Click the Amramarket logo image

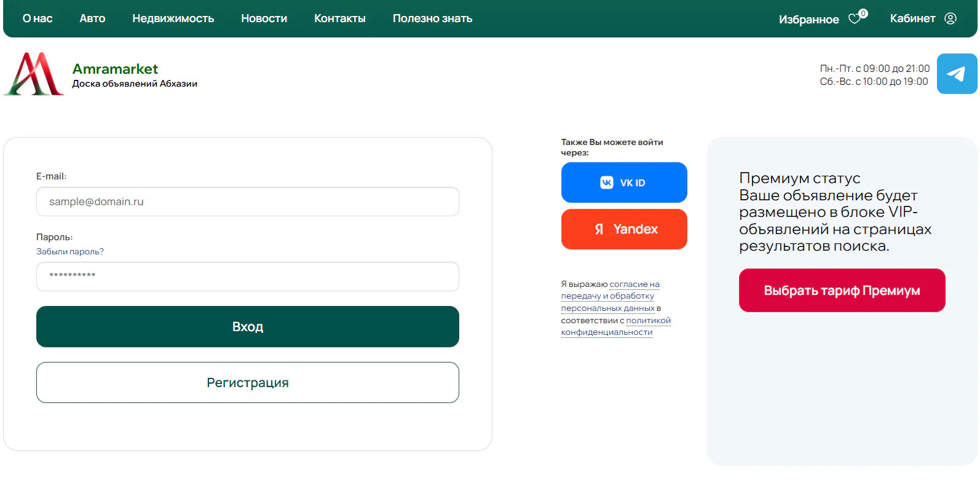[x=34, y=74]
